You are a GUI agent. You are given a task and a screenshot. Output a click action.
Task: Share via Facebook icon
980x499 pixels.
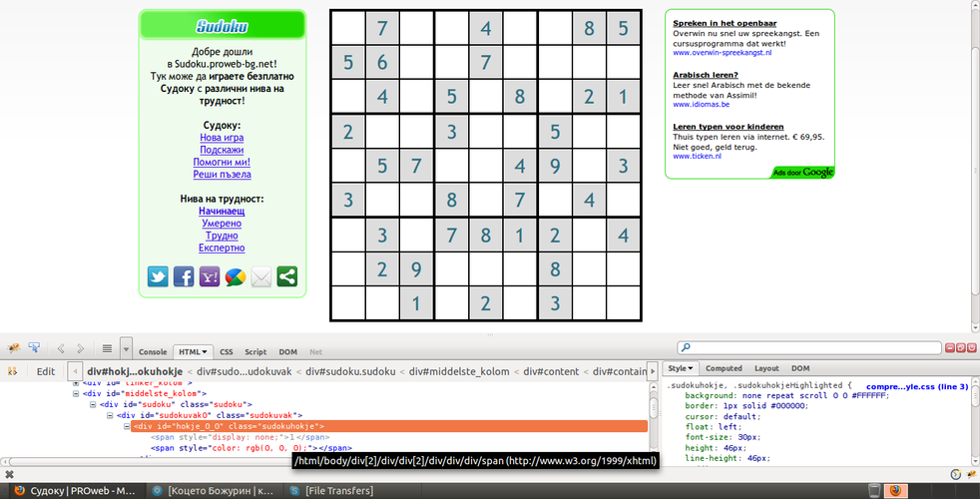click(184, 276)
